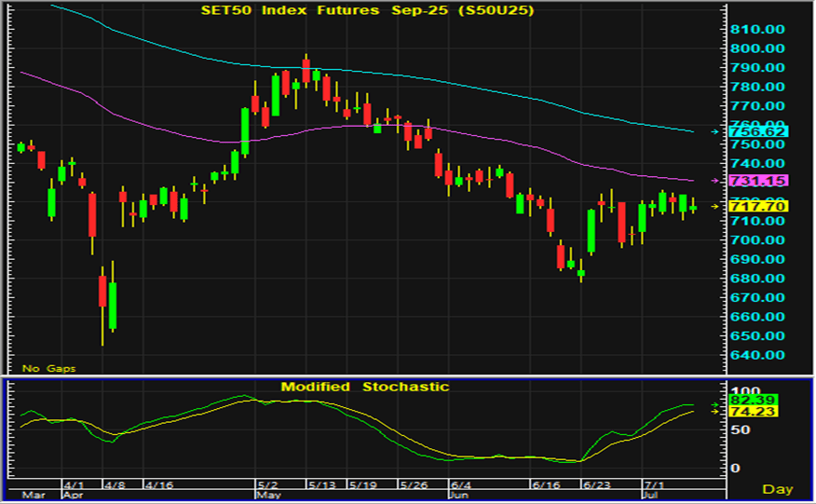
Task: Click the 5/2 date on time axis
Action: tap(268, 485)
